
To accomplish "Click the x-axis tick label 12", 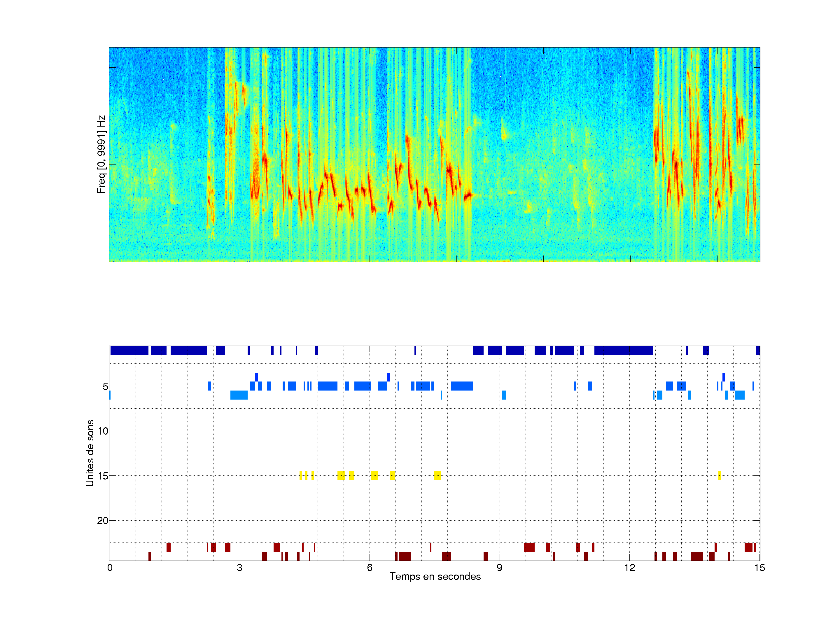I will [630, 568].
